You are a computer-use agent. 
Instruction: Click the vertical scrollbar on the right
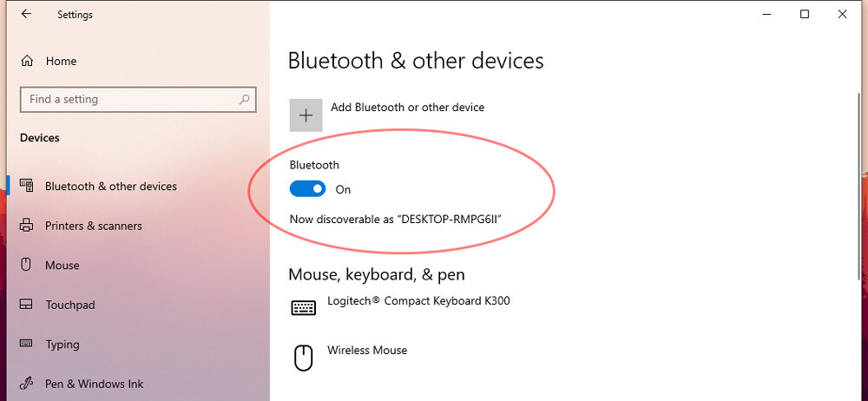coord(858,186)
